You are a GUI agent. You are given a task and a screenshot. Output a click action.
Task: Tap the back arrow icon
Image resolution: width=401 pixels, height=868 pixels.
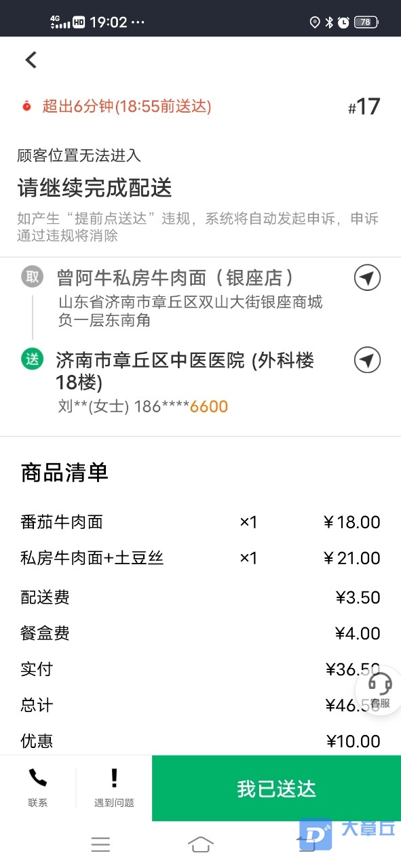[31, 60]
